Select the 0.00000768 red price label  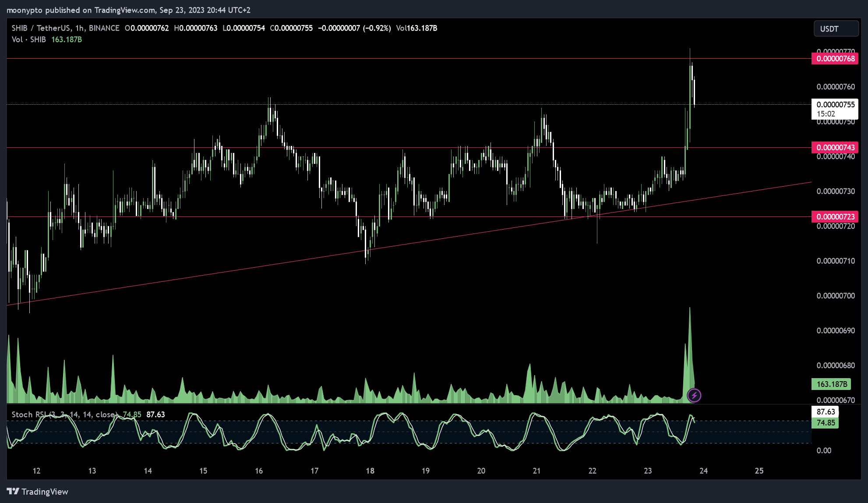pyautogui.click(x=835, y=59)
